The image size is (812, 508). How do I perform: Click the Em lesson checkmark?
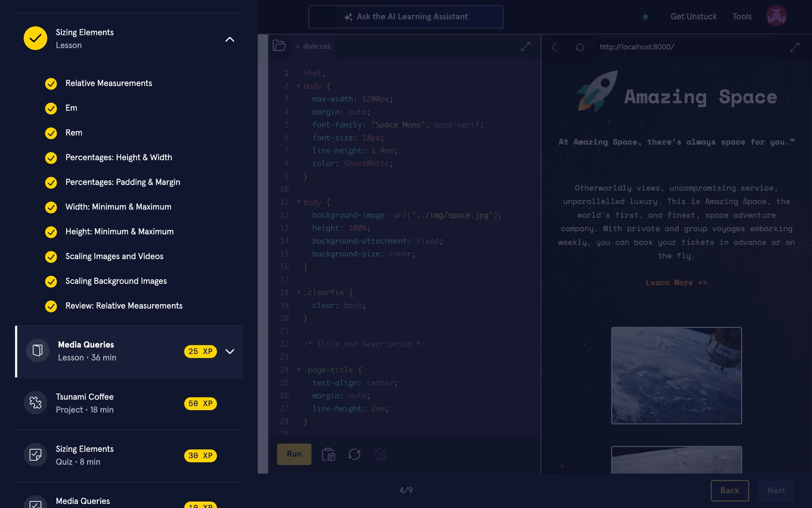(x=51, y=108)
